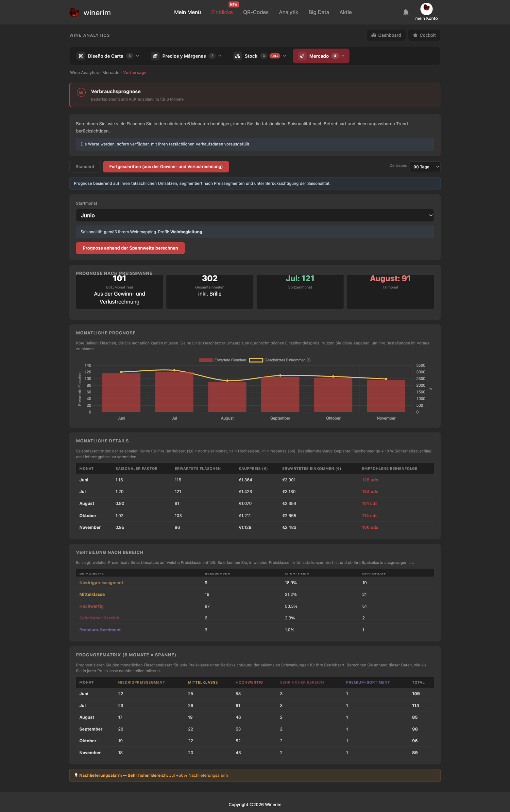
Task: Select Fortgeschritten forecast mode
Action: tap(166, 167)
